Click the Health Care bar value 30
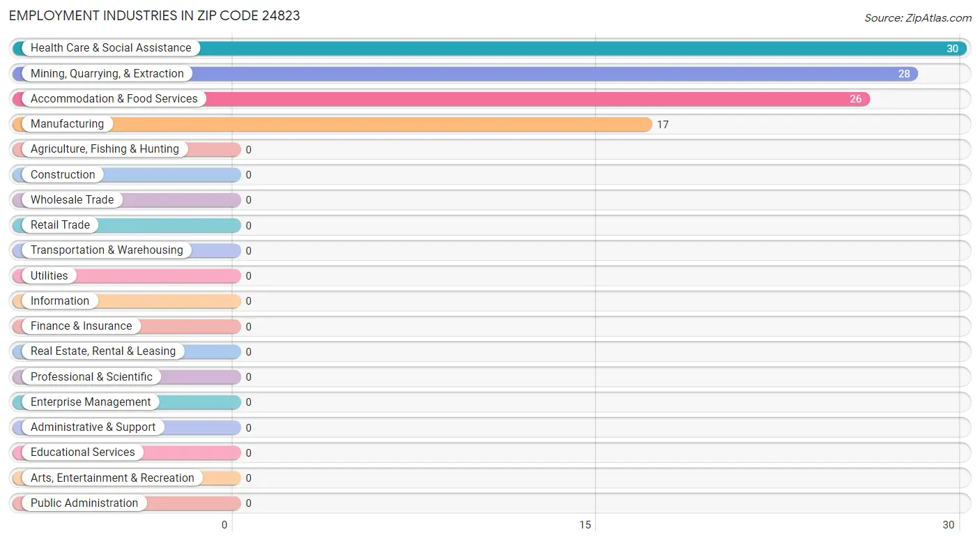The height and width of the screenshot is (541, 980). point(952,49)
